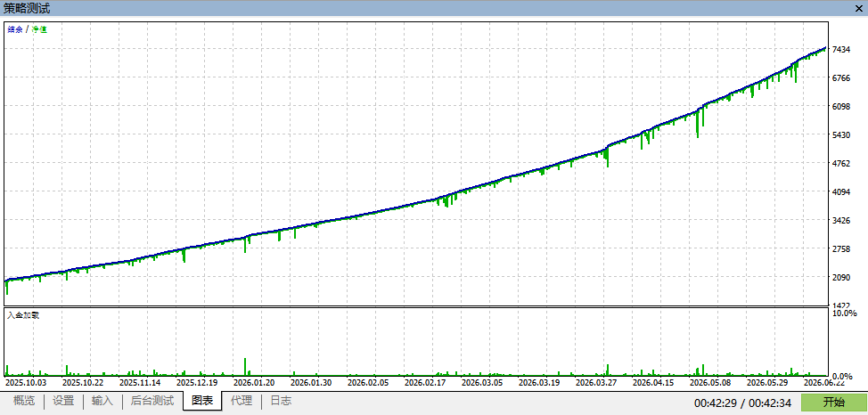Click the elapsed time 00:42:29 / 00:42:34

pyautogui.click(x=743, y=403)
